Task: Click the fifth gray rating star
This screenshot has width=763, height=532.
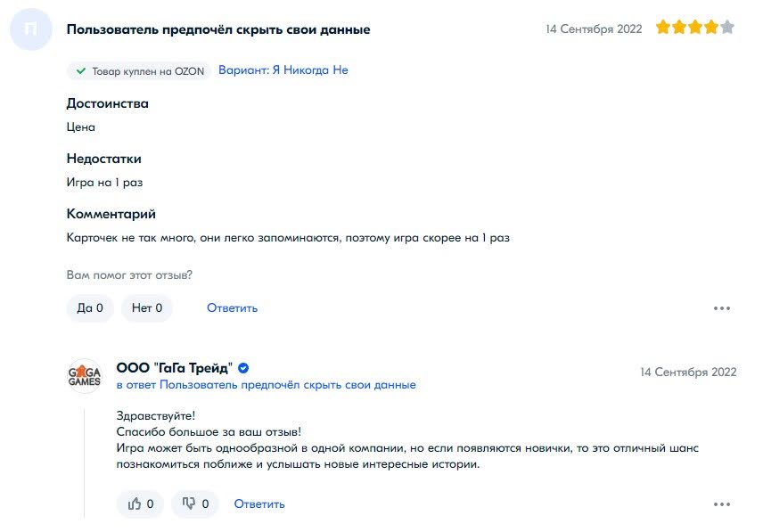Action: pyautogui.click(x=727, y=28)
